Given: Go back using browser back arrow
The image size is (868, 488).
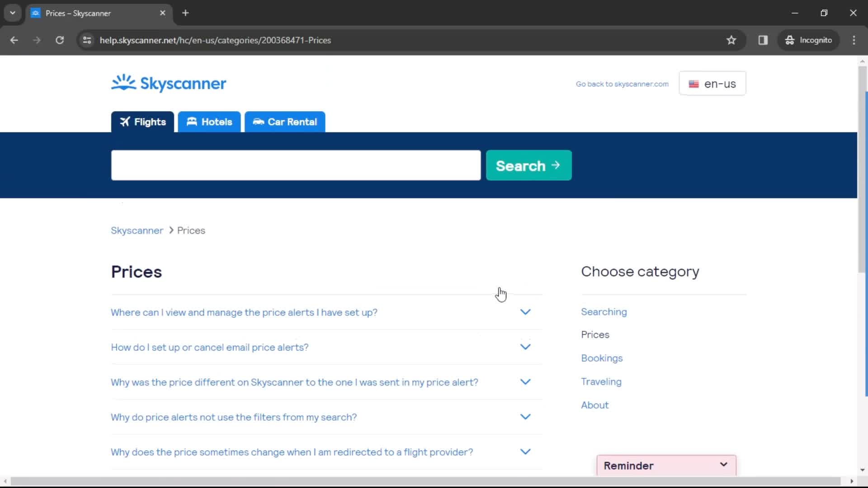Looking at the screenshot, I should point(14,40).
